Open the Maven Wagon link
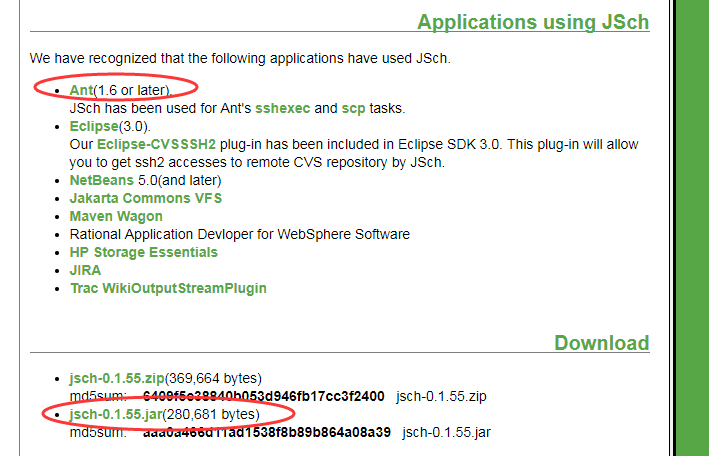This screenshot has height=456, width=709. (x=116, y=216)
